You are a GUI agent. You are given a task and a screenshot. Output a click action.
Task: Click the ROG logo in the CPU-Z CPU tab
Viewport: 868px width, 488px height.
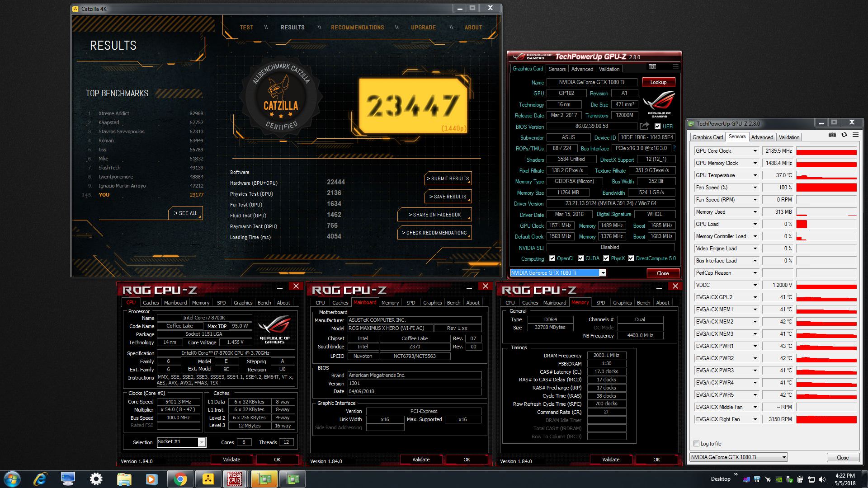(274, 330)
